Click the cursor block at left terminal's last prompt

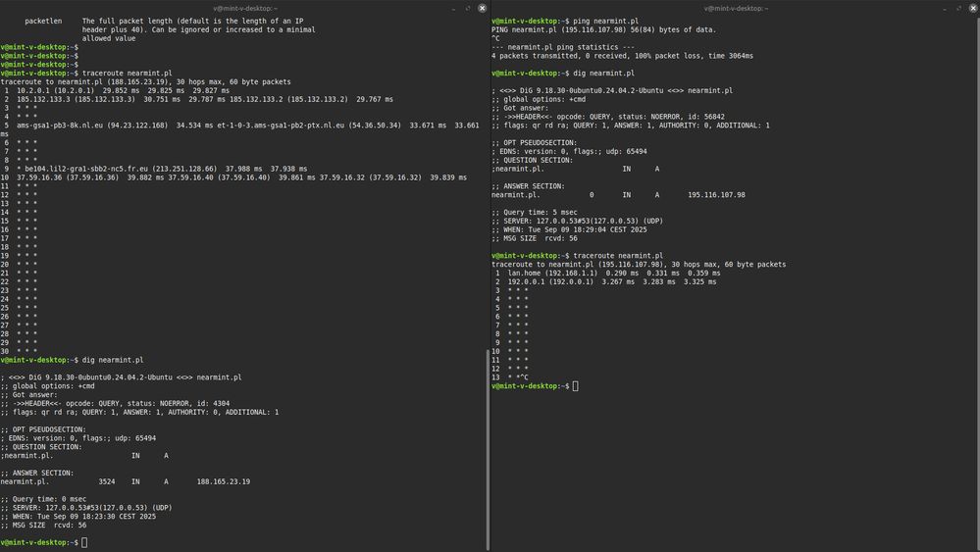85,542
